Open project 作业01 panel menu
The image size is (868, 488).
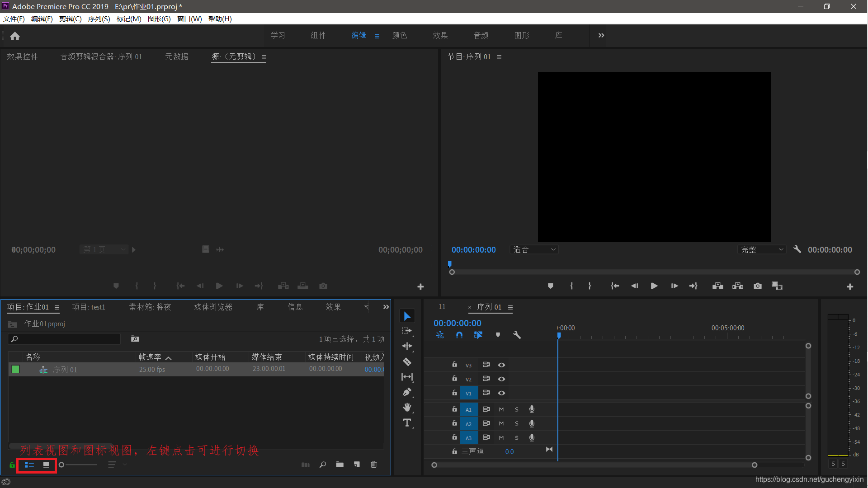pyautogui.click(x=57, y=307)
